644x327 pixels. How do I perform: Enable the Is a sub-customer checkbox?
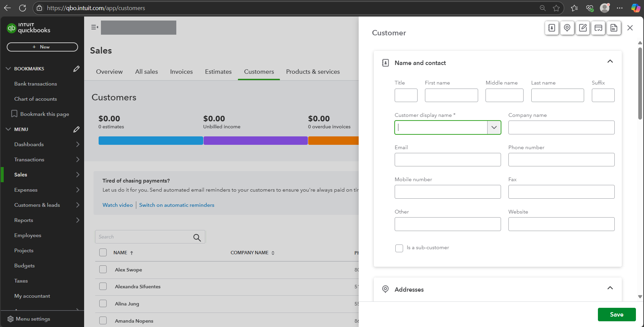point(399,248)
